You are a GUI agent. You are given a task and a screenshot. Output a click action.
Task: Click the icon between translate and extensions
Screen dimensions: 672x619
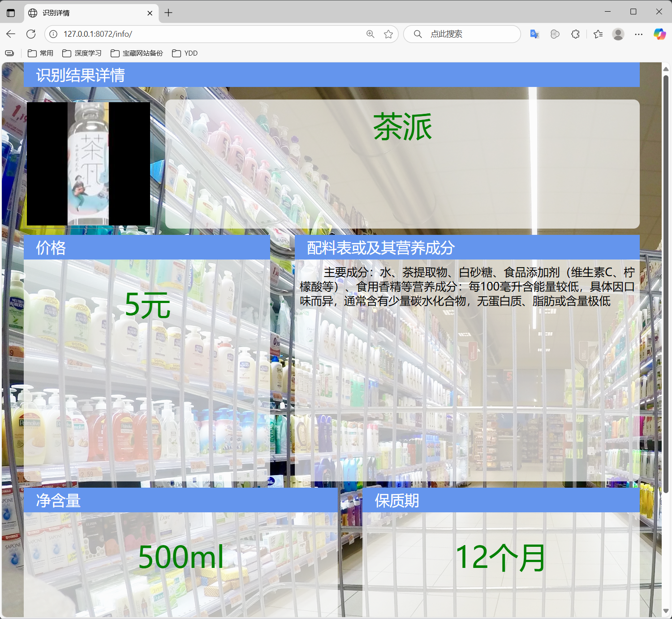coord(555,34)
